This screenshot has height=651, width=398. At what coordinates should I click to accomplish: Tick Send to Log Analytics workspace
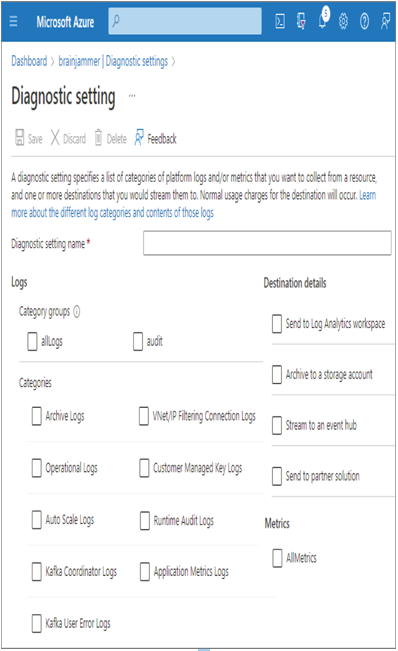[277, 323]
